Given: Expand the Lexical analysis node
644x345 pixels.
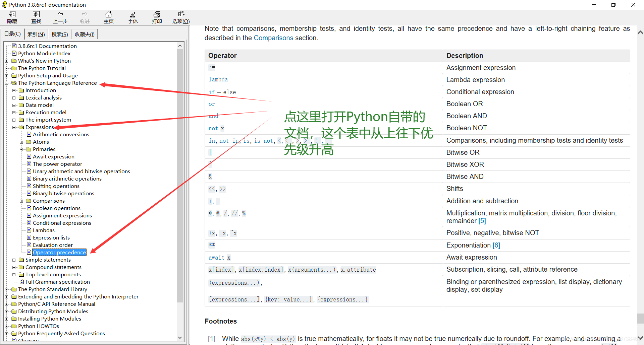Looking at the screenshot, I should (14, 98).
